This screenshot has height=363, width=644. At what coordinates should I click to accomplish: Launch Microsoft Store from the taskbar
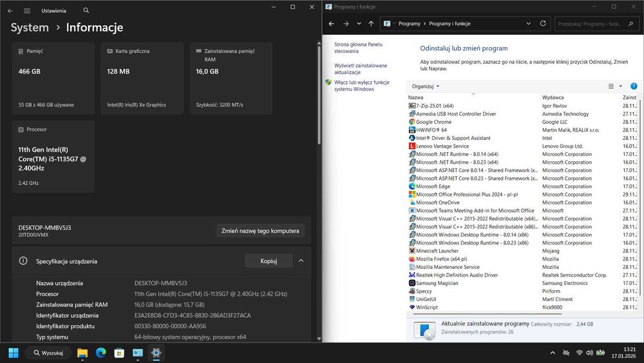pos(119,353)
